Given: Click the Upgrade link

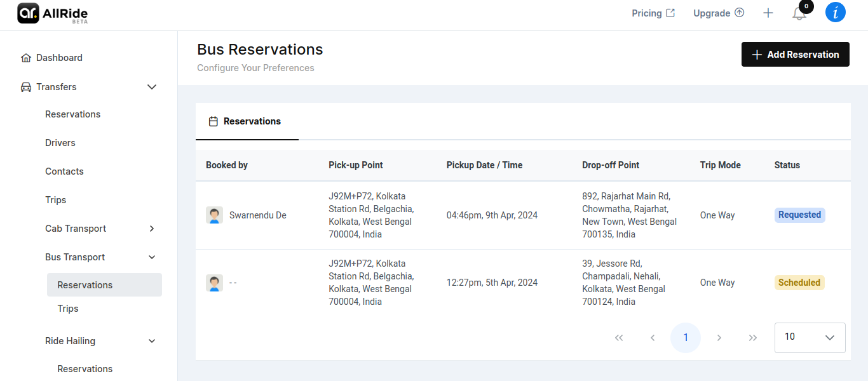Looking at the screenshot, I should 718,13.
